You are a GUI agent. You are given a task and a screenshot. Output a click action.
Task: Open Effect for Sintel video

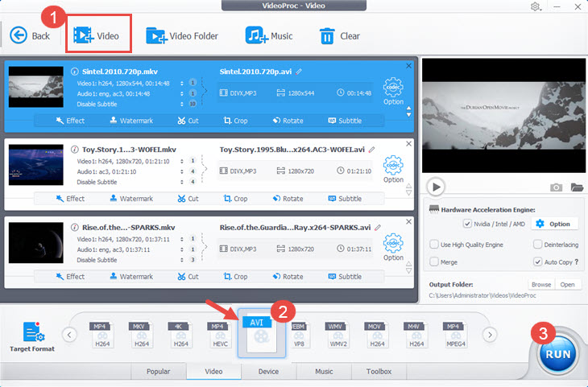tap(70, 121)
